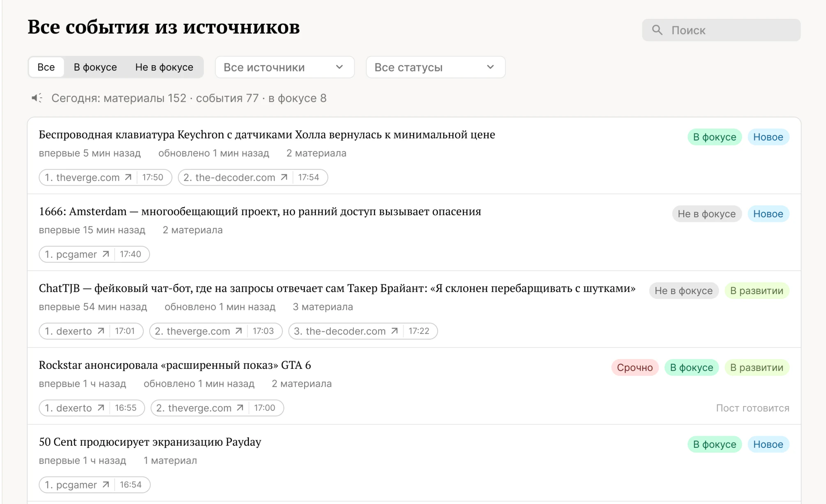Open the 50 Cent Payday headline
Image resolution: width=826 pixels, height=504 pixels.
150,442
